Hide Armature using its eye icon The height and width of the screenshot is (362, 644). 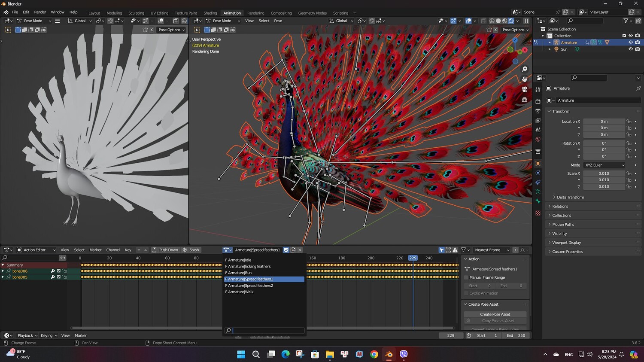point(630,43)
